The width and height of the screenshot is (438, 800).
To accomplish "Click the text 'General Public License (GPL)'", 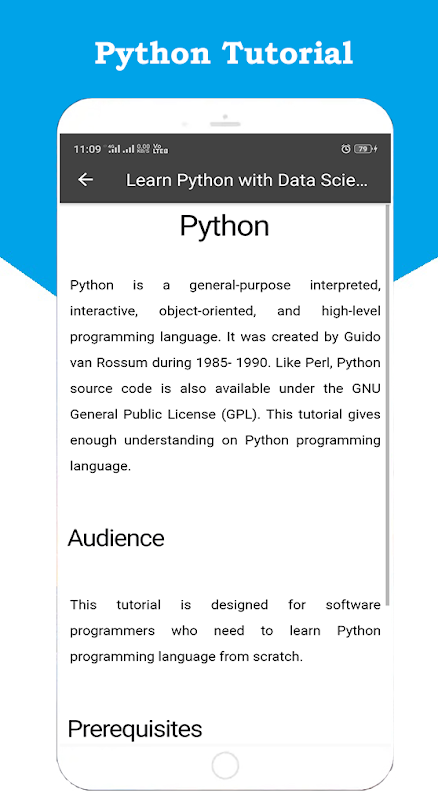I will [x=165, y=414].
